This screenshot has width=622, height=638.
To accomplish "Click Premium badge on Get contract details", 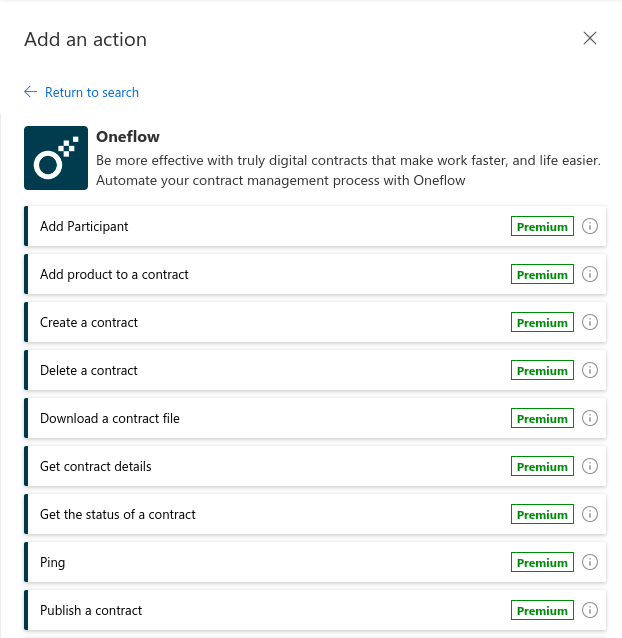I will coord(542,466).
